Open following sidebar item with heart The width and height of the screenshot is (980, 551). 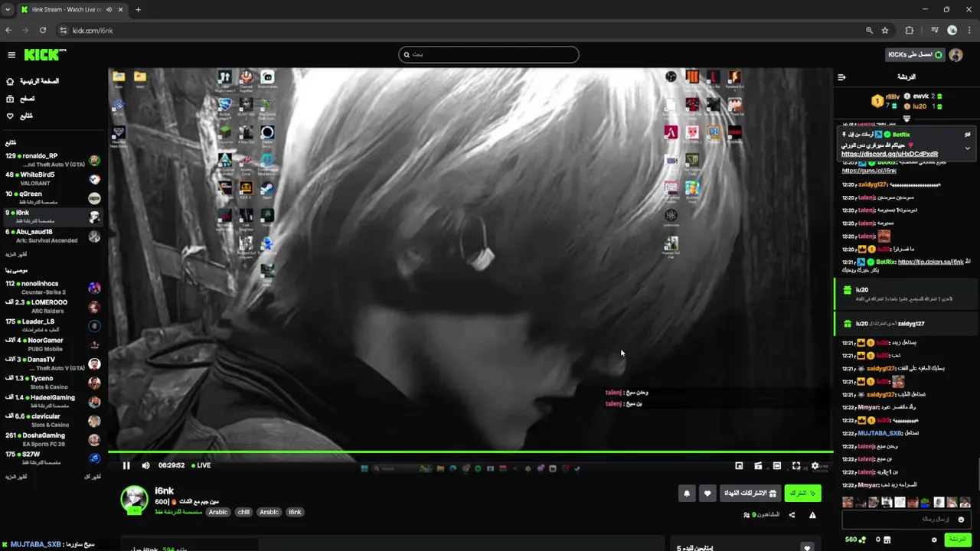pyautogui.click(x=19, y=116)
